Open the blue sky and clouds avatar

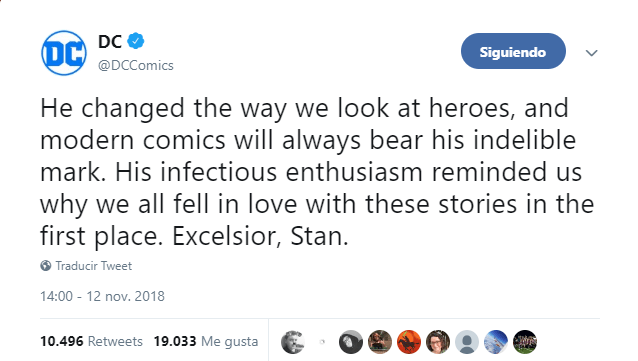[x=496, y=341]
